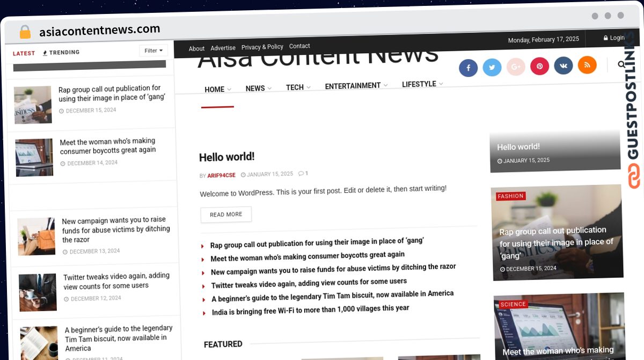Click the Monday, February 17, 2025 date
Screen dimensions: 644x360
coord(544,40)
